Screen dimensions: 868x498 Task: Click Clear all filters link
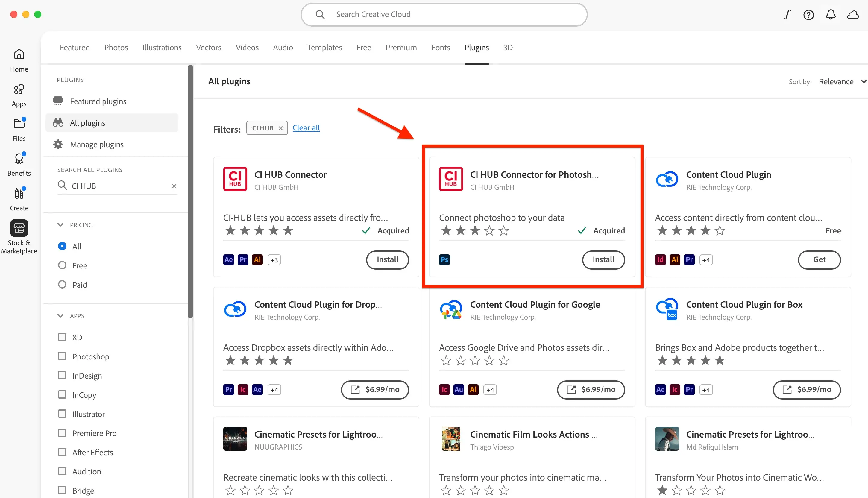pos(306,128)
